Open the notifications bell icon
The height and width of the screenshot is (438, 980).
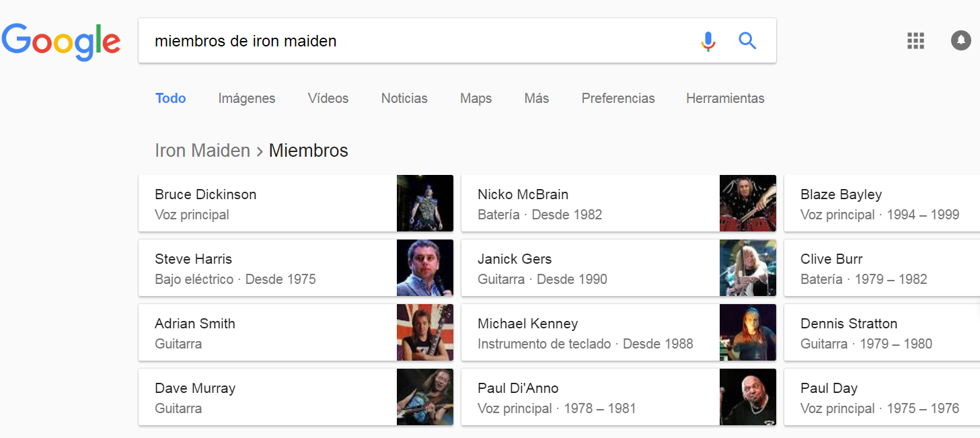961,40
